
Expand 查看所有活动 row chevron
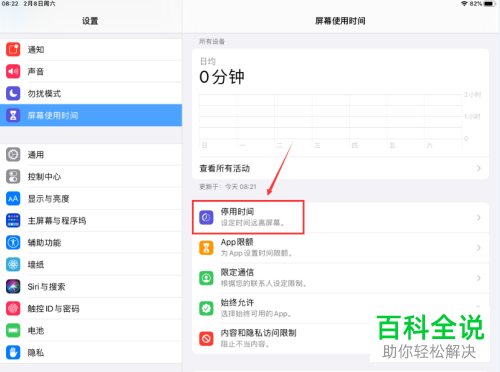(479, 168)
